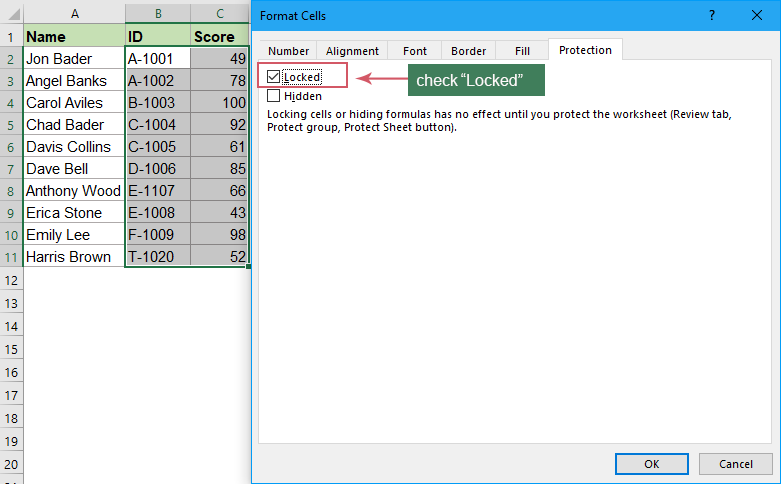781x484 pixels.
Task: Open the Fill tab
Action: [522, 50]
